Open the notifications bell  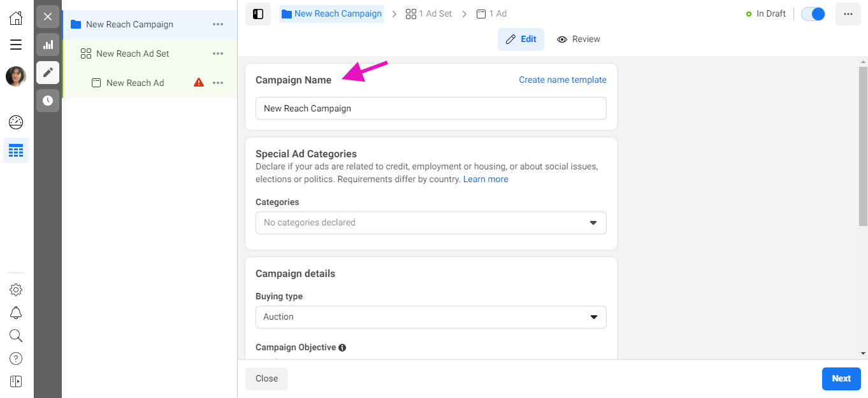16,313
